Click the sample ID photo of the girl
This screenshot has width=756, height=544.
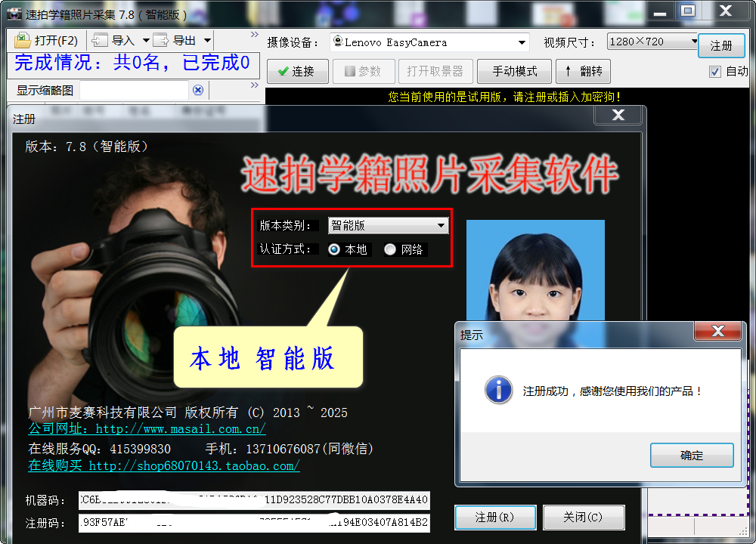click(x=535, y=270)
